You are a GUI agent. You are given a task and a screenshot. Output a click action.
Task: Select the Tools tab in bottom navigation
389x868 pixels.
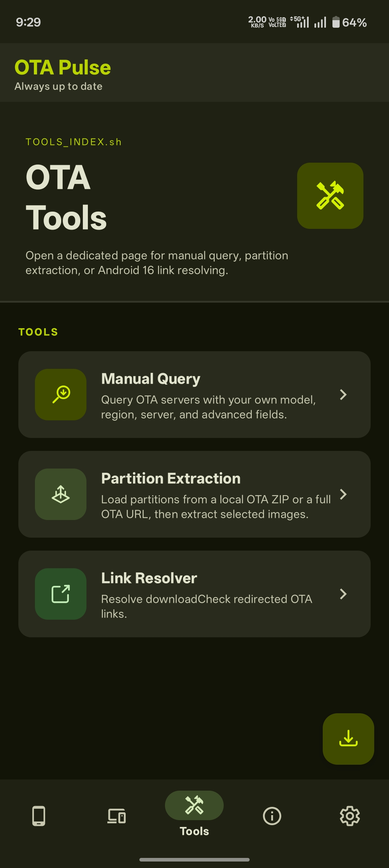(194, 814)
